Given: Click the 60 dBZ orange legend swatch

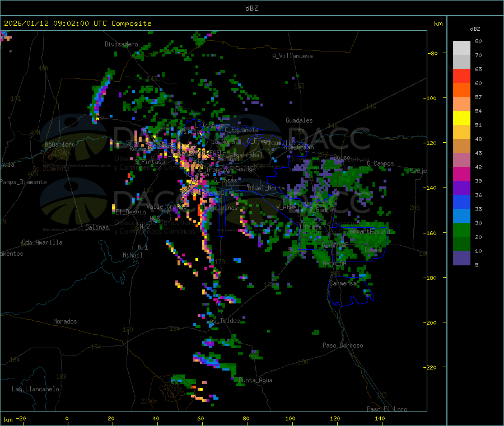Looking at the screenshot, I should [461, 90].
